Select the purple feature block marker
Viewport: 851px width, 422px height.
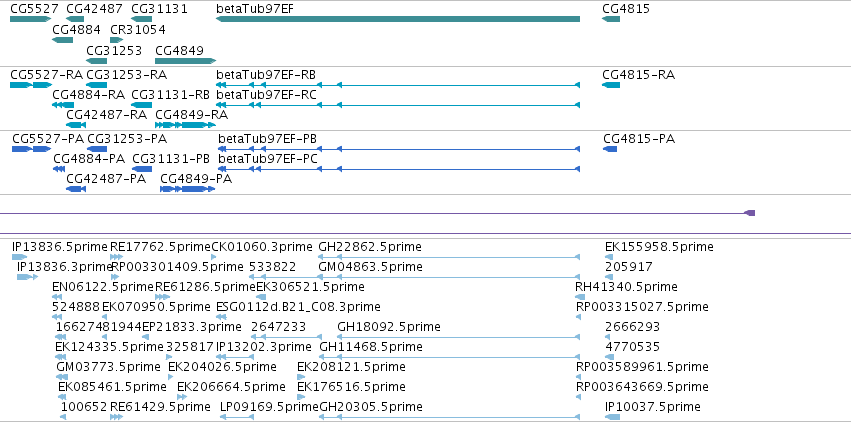pos(750,213)
